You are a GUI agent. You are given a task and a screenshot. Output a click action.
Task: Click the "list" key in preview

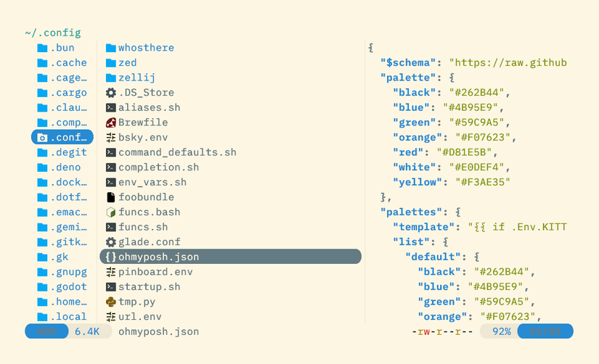pos(411,242)
